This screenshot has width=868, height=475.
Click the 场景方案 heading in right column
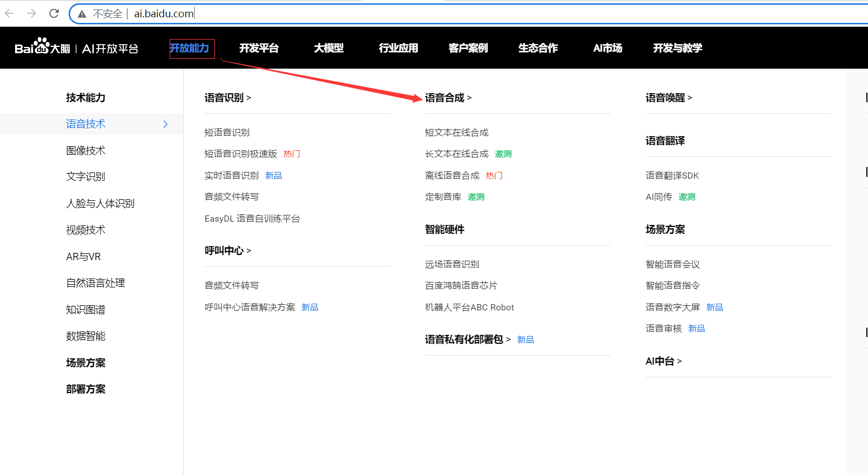coord(665,229)
